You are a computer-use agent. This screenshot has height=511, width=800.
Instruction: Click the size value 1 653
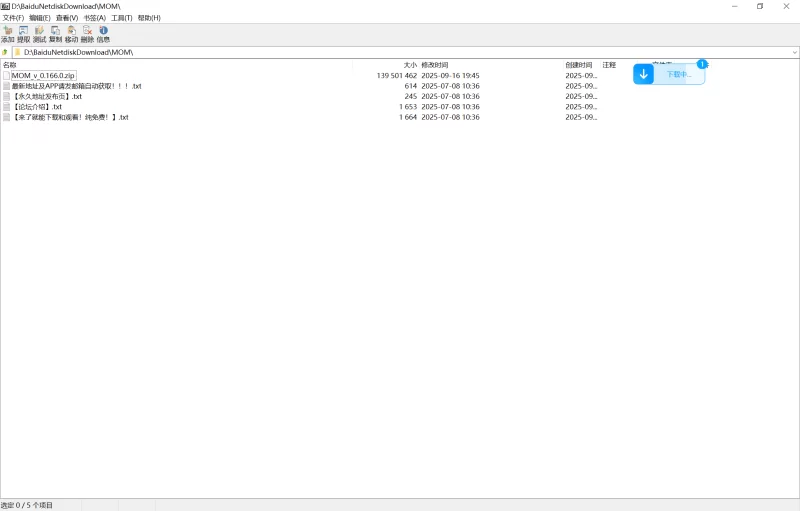[x=408, y=107]
